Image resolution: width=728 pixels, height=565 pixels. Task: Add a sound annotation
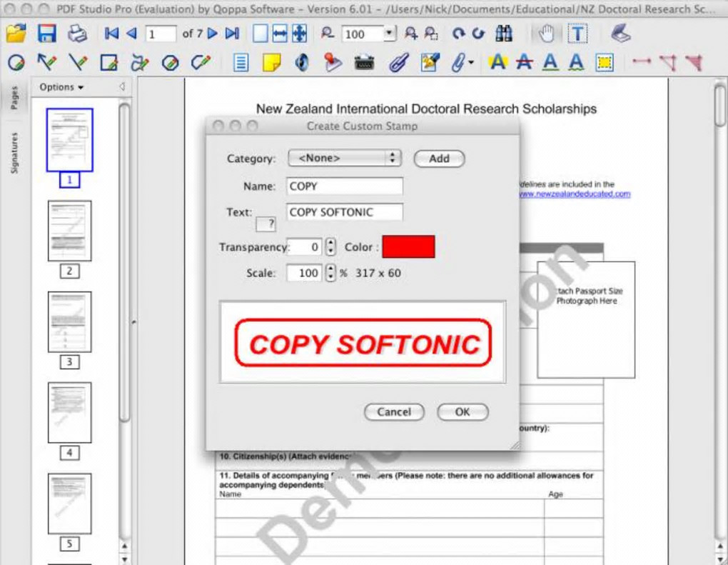coord(302,62)
